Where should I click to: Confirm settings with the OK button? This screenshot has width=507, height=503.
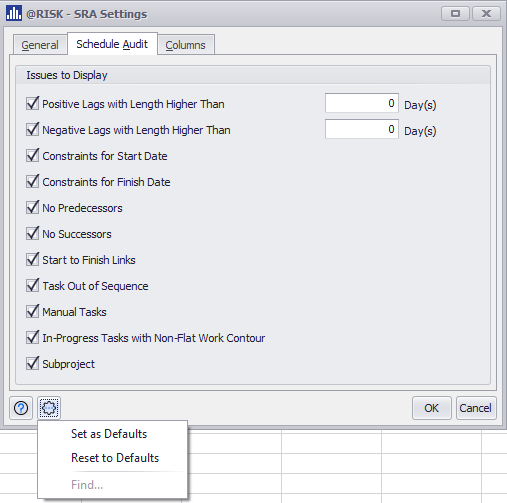[432, 408]
